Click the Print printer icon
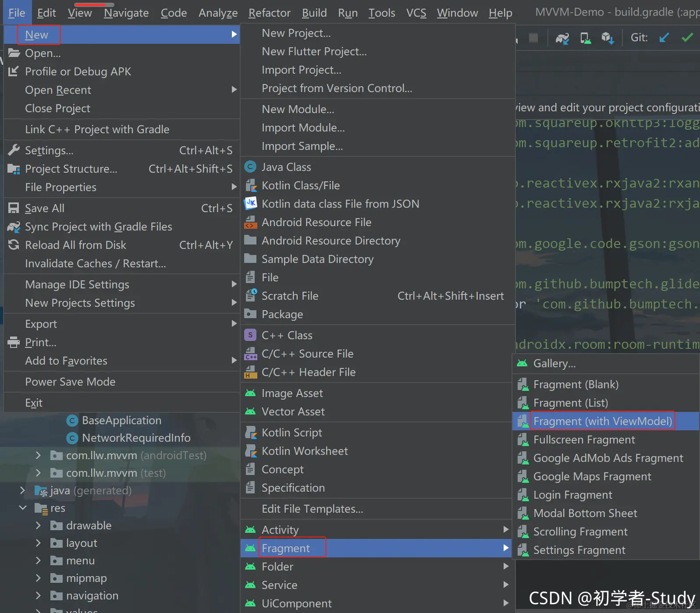The image size is (700, 613). tap(14, 342)
